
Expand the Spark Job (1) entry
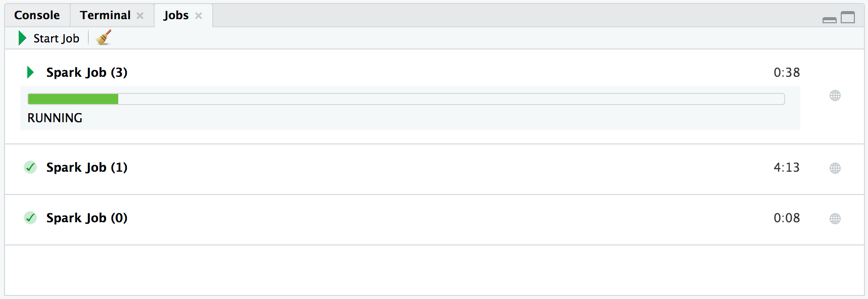pyautogui.click(x=86, y=167)
